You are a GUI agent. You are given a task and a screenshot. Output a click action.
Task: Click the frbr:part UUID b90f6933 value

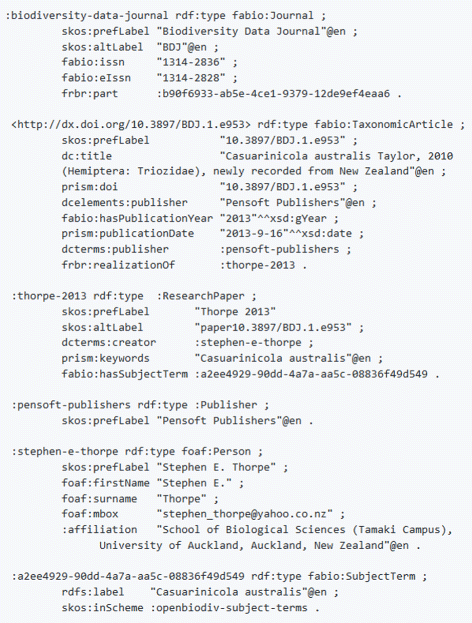tap(274, 94)
